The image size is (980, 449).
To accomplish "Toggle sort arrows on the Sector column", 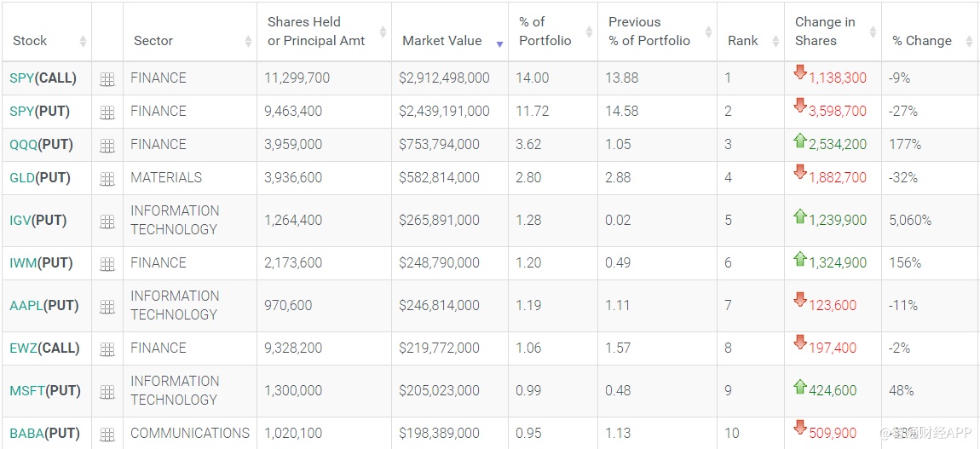I will tap(248, 41).
